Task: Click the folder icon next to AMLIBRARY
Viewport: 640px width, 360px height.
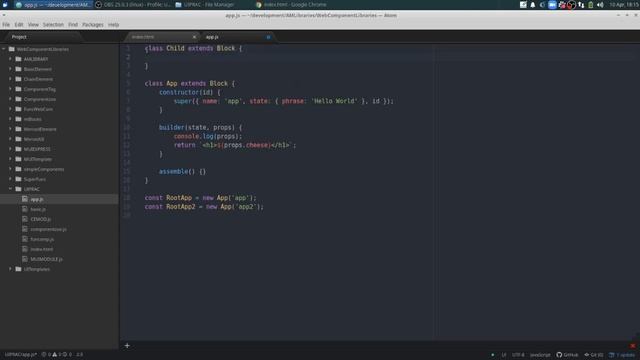Action: coord(18,59)
